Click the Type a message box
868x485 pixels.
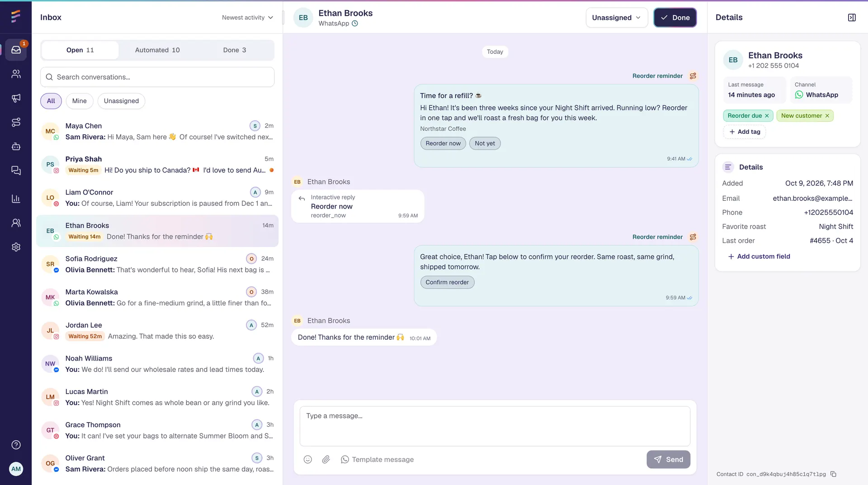tap(495, 426)
